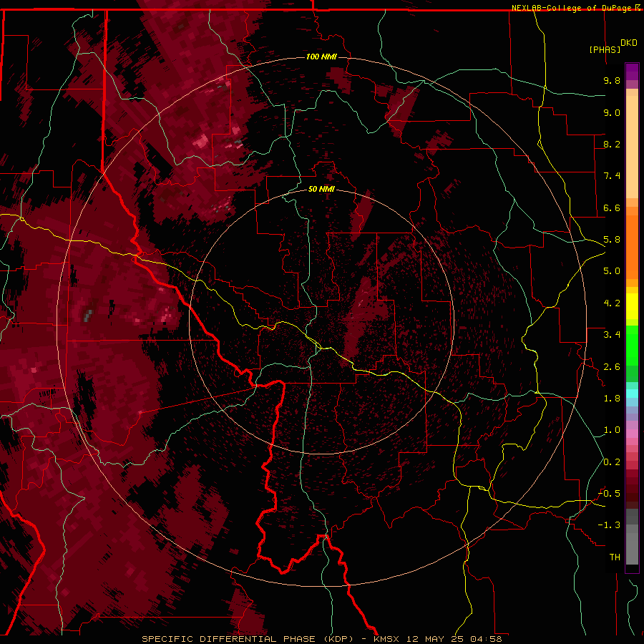Image resolution: width=644 pixels, height=644 pixels.
Task: Click the 50 NMI range ring label
Action: (321, 189)
